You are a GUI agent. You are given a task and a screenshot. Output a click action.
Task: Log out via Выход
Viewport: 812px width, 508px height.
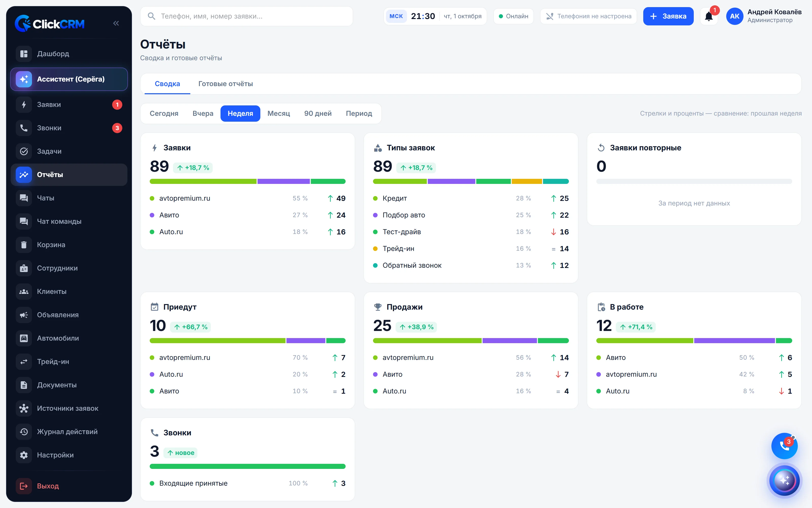[69, 486]
